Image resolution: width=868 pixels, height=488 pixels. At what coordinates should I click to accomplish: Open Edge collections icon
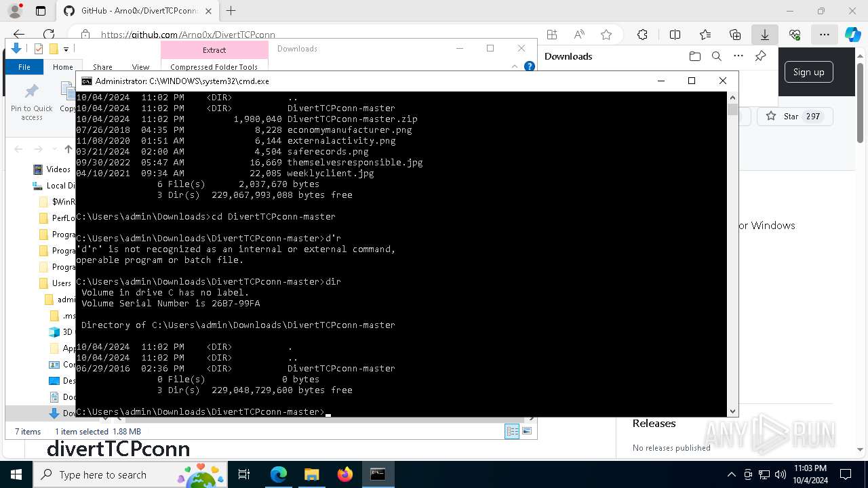pos(735,35)
